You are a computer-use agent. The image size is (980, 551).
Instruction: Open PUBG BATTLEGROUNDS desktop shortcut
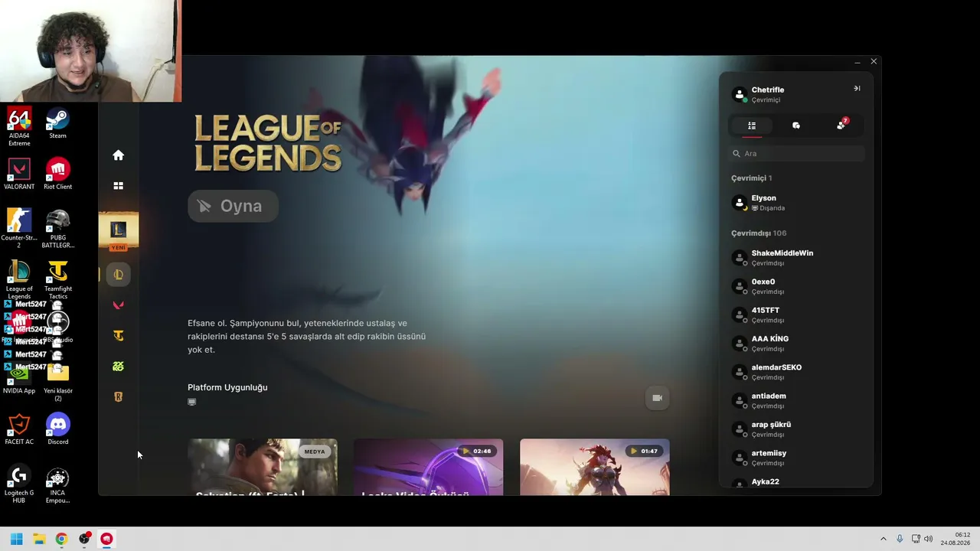57,229
